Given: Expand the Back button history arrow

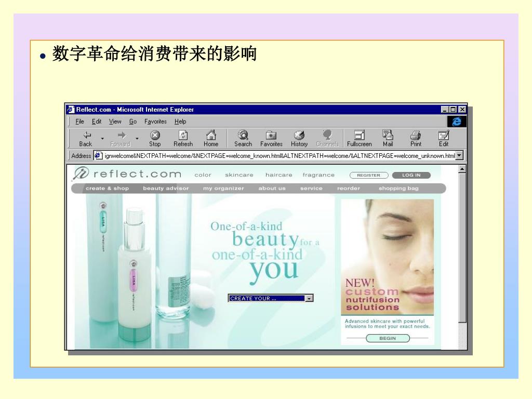Looking at the screenshot, I should click(x=102, y=138).
